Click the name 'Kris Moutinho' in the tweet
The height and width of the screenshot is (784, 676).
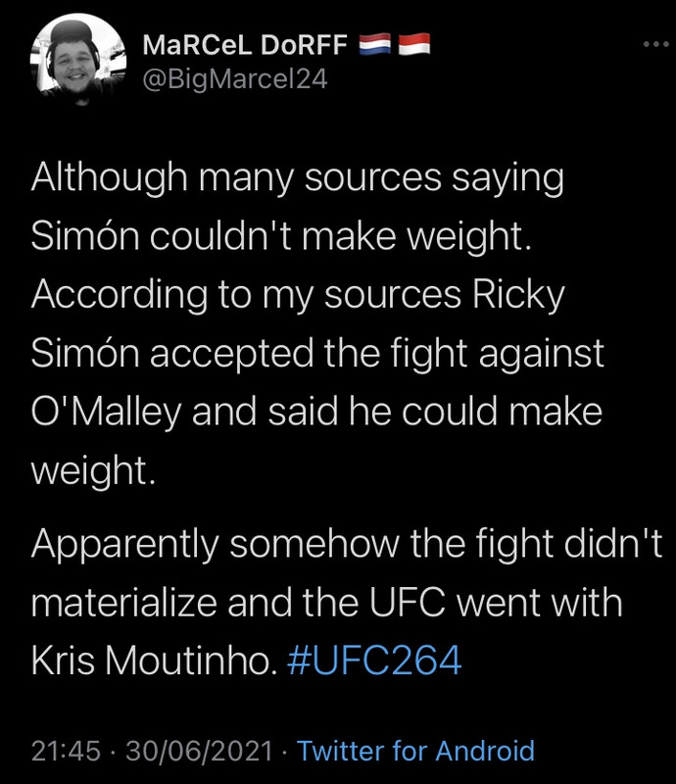[x=154, y=661]
